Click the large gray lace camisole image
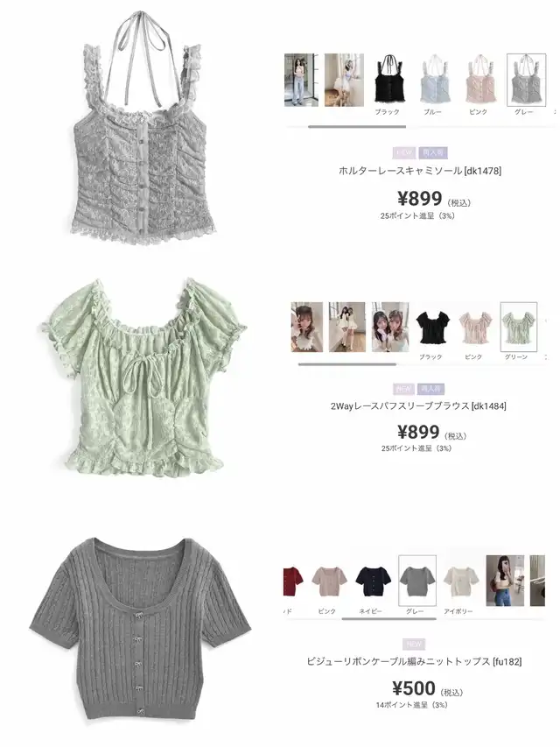This screenshot has width=560, height=747. click(x=143, y=129)
